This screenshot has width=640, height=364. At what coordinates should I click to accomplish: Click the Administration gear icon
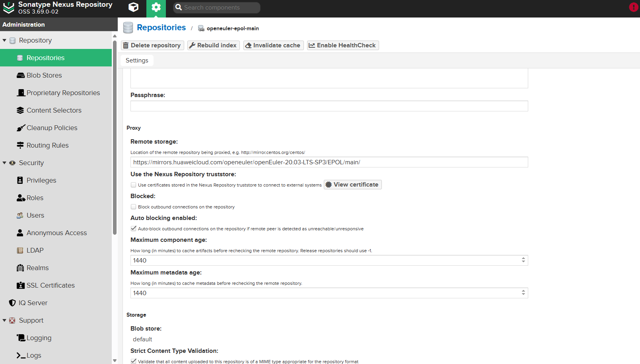coord(156,8)
